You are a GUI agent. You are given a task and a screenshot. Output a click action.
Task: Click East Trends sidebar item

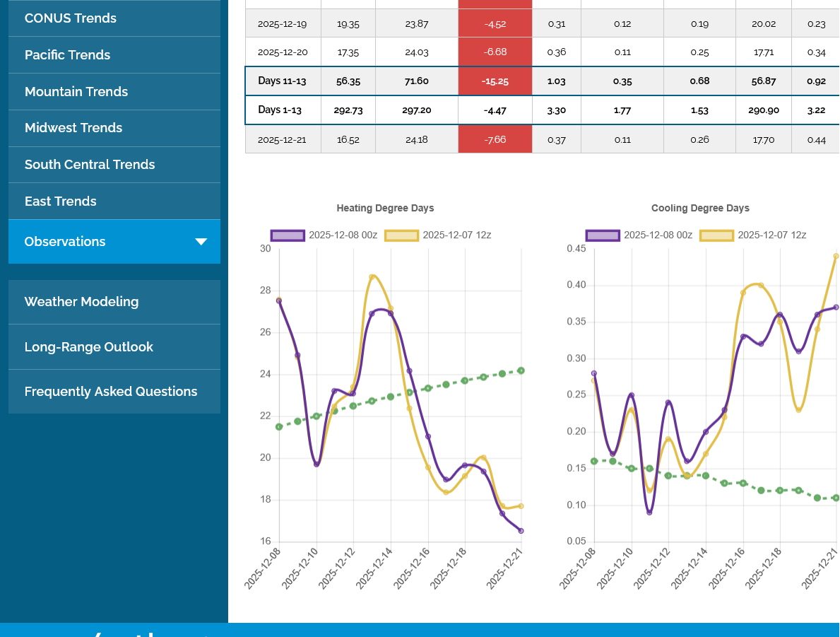tap(61, 201)
